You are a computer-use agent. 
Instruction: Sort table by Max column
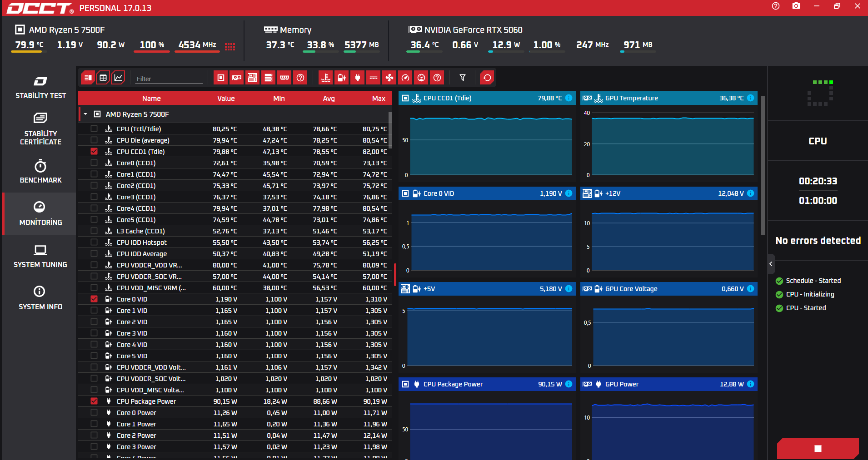[379, 98]
